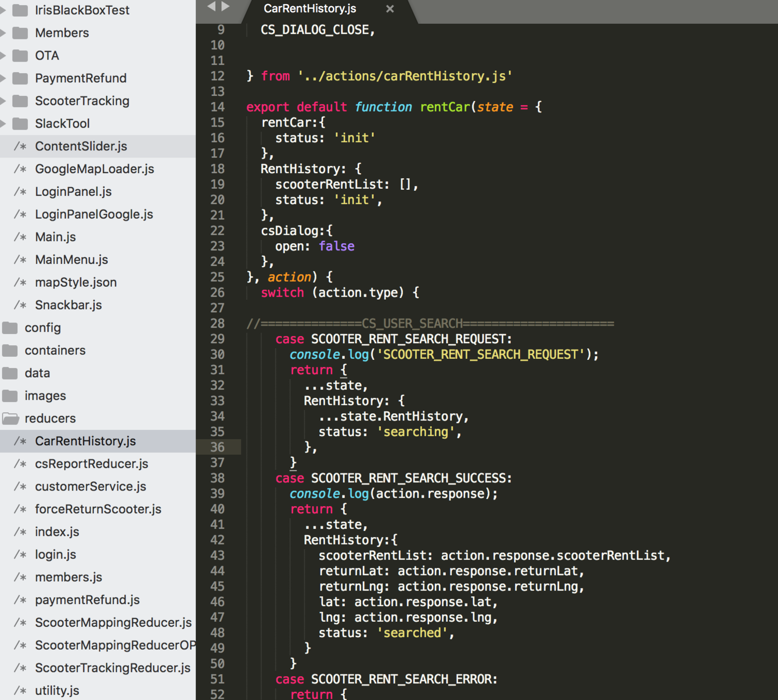Open forceReturnScooter.js file
778x700 pixels.
pyautogui.click(x=98, y=509)
